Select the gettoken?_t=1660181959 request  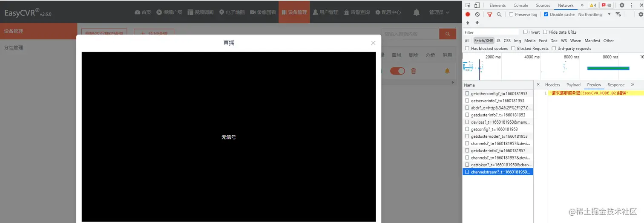pos(498,165)
